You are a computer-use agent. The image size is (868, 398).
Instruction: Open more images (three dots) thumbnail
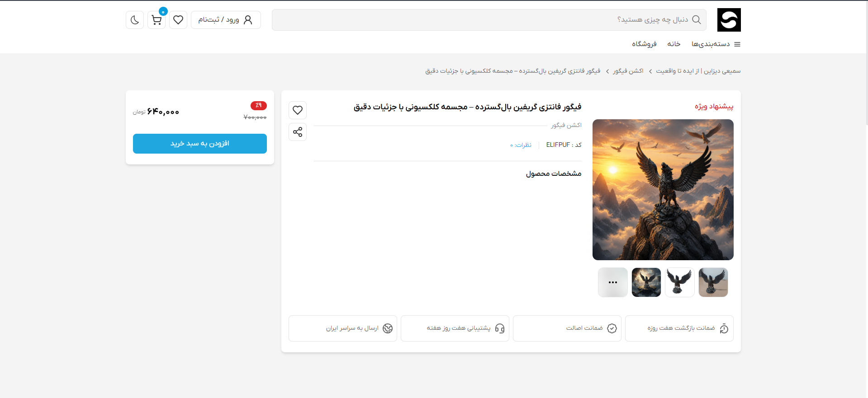613,282
